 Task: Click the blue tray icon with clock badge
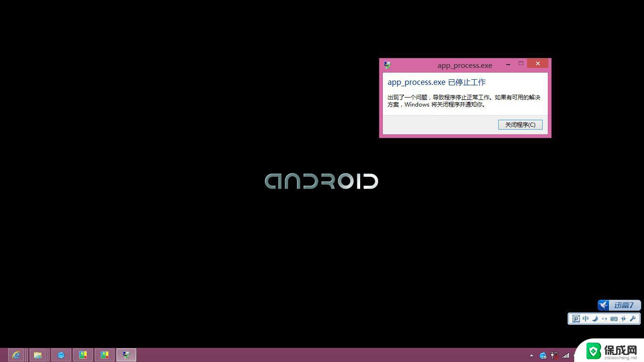coord(543,356)
